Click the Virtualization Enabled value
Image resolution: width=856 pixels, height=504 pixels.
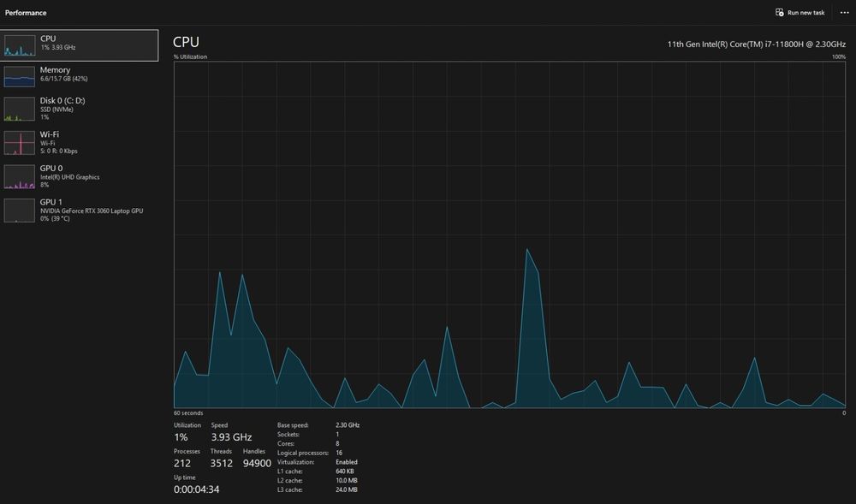coord(347,462)
